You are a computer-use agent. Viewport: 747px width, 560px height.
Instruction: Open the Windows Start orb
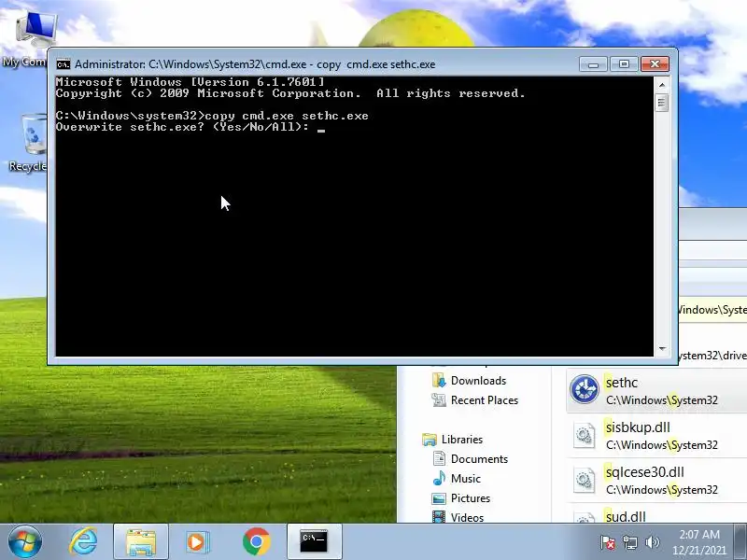click(25, 541)
